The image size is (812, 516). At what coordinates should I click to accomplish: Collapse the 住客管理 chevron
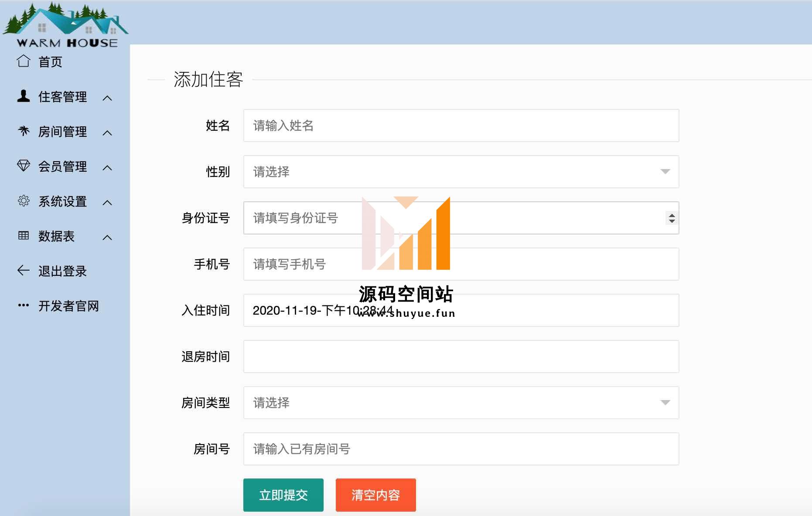(x=107, y=98)
